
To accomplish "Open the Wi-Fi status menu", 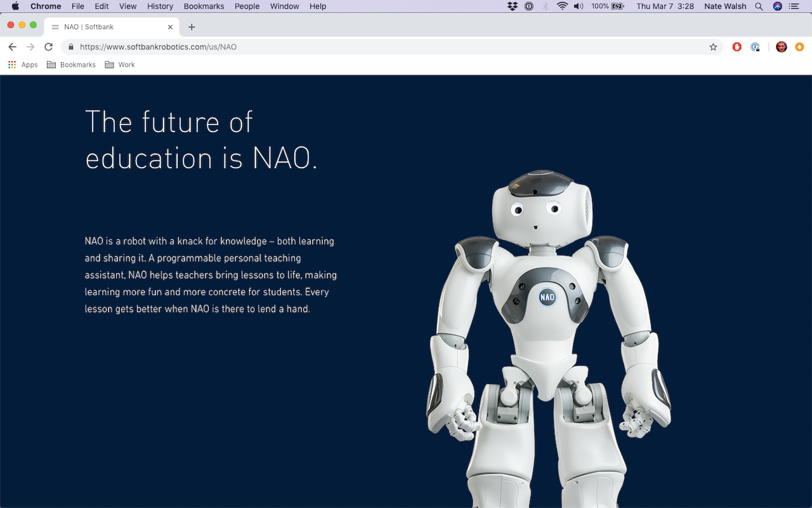I will (x=562, y=6).
